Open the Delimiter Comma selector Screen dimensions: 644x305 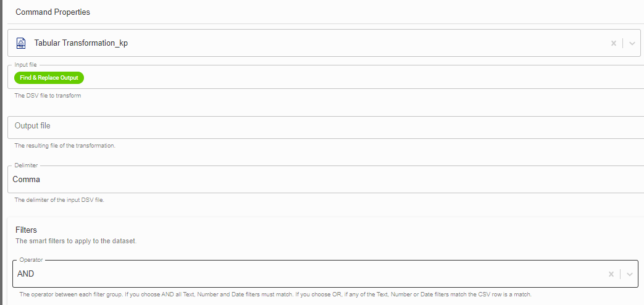coord(325,180)
